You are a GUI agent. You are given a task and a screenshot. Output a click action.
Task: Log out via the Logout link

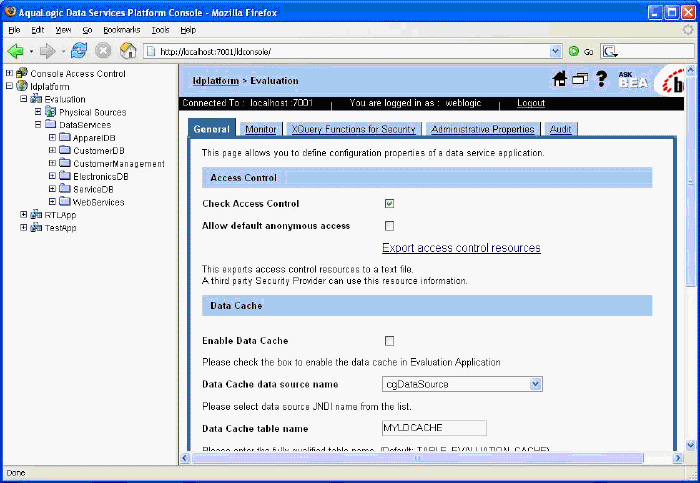531,103
